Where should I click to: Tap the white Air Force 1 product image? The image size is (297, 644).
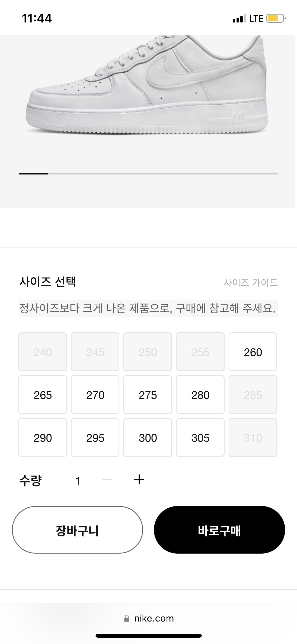coord(147,85)
